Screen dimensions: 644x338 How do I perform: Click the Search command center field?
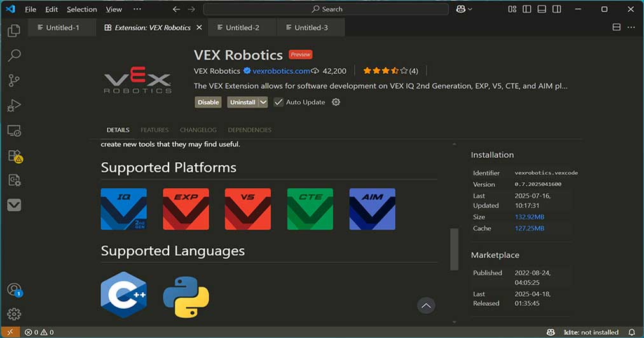click(x=326, y=9)
